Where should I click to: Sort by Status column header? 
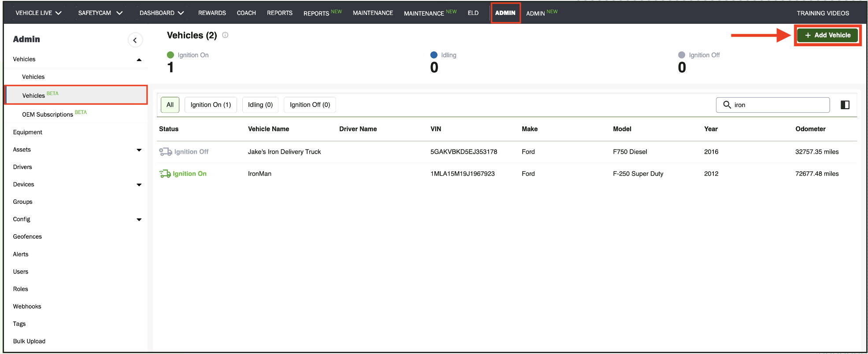[169, 129]
